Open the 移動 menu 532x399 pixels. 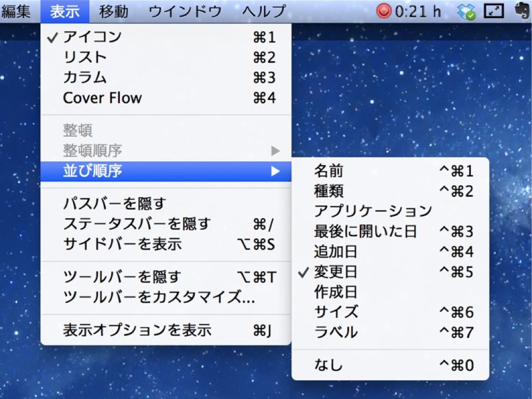114,11
